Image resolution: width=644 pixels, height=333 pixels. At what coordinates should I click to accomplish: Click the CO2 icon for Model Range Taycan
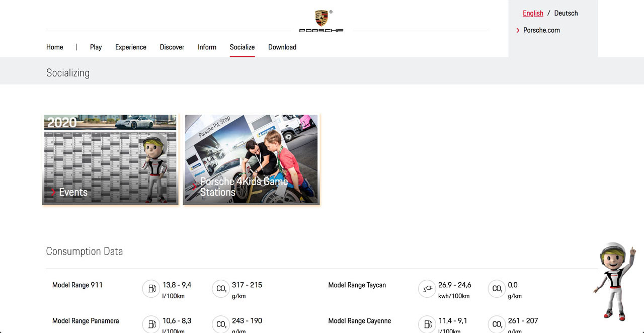497,289
